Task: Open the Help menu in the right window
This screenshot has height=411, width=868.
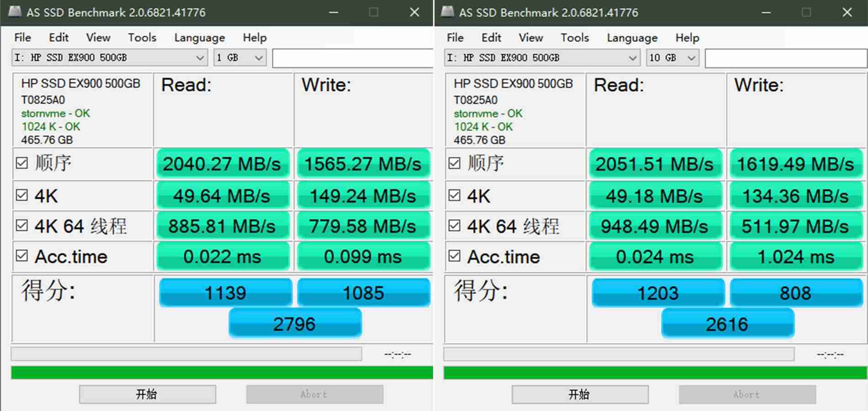Action: click(x=687, y=37)
